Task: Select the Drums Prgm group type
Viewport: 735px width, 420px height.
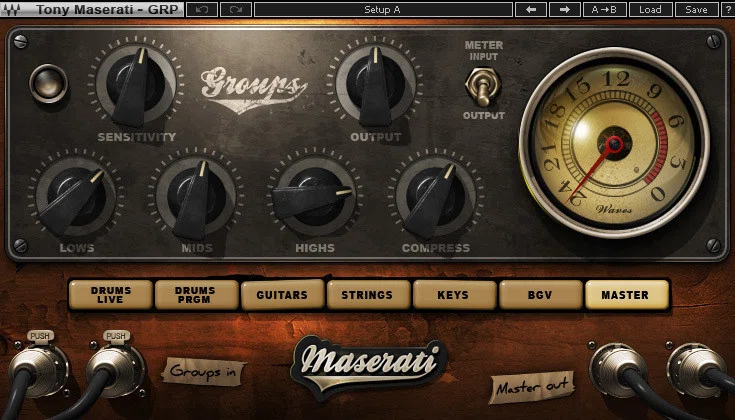Action: [196, 295]
